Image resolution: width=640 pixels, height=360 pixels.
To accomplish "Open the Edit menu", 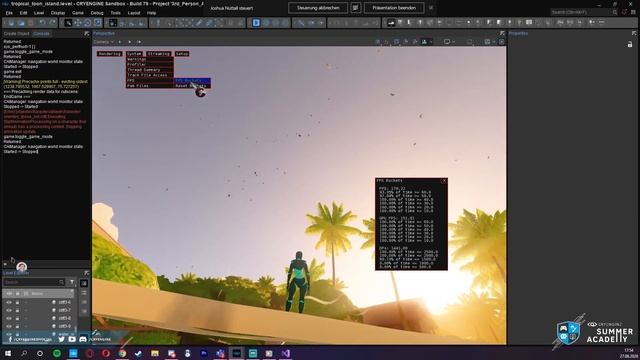I will coord(23,13).
